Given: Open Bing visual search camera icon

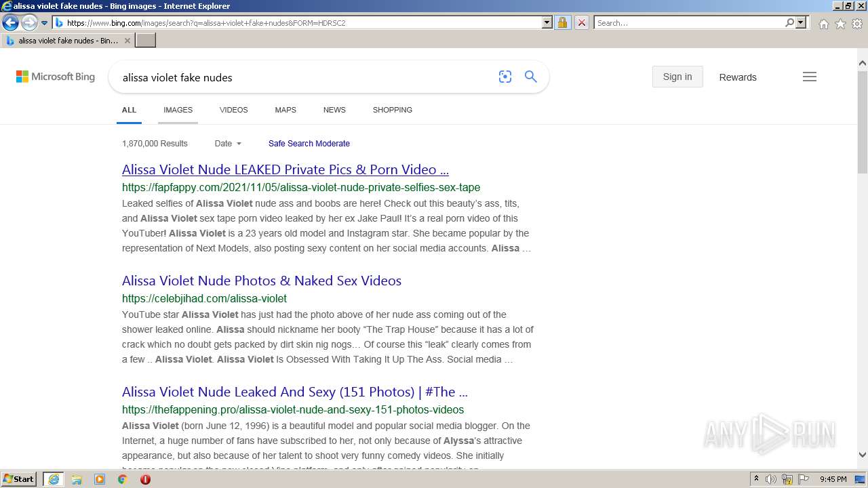Looking at the screenshot, I should tap(505, 77).
